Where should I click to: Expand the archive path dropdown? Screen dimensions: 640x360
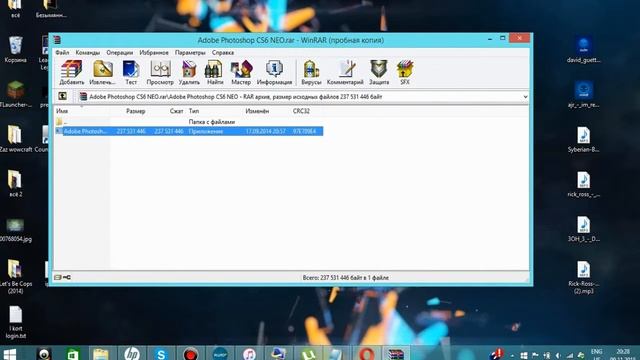(x=525, y=97)
